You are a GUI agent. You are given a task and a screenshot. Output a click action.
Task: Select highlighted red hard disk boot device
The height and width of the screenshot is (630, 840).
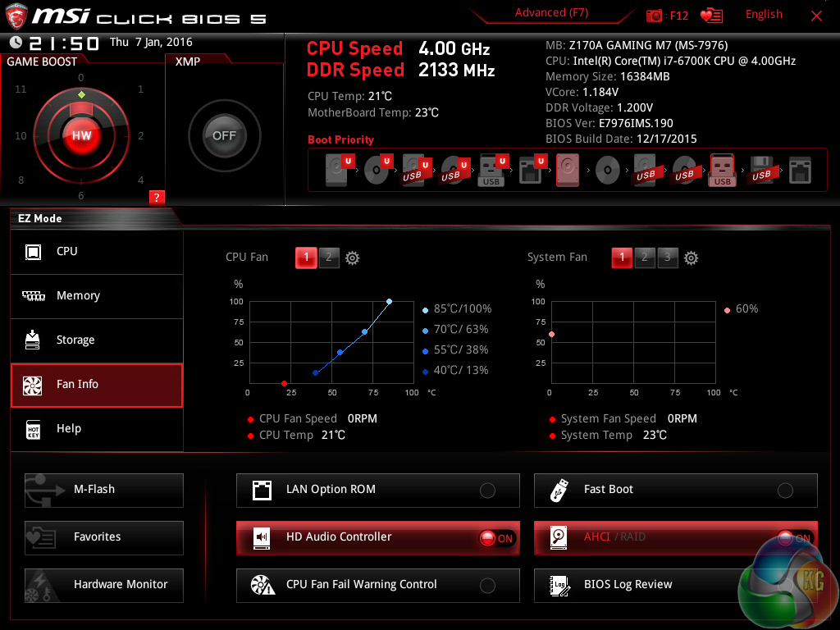point(568,170)
